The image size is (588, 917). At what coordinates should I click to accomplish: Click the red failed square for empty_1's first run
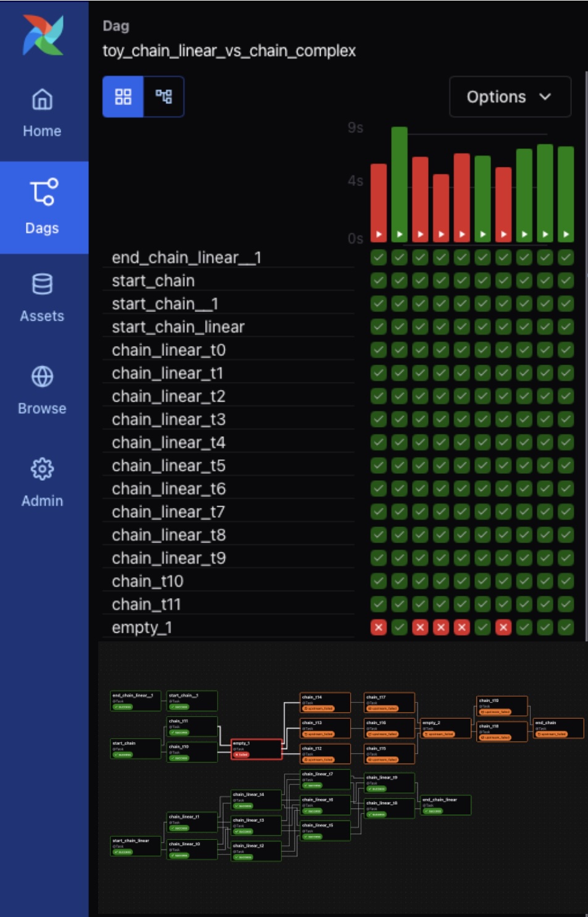(377, 627)
